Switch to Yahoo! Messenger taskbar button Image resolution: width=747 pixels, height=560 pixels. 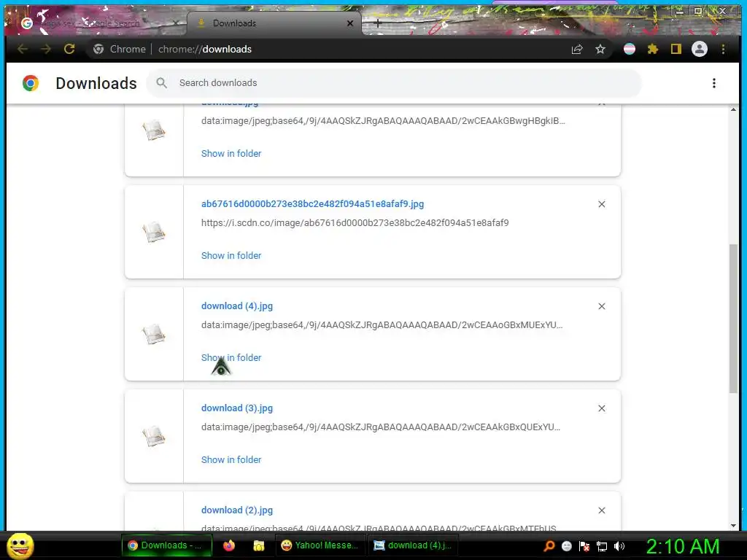(x=320, y=545)
